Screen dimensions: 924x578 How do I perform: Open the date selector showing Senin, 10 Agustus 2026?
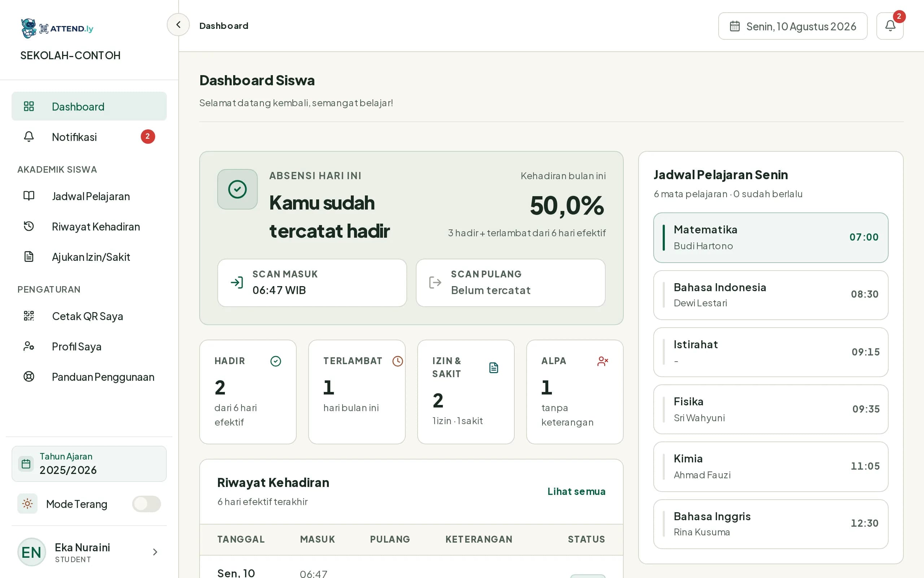(x=793, y=26)
